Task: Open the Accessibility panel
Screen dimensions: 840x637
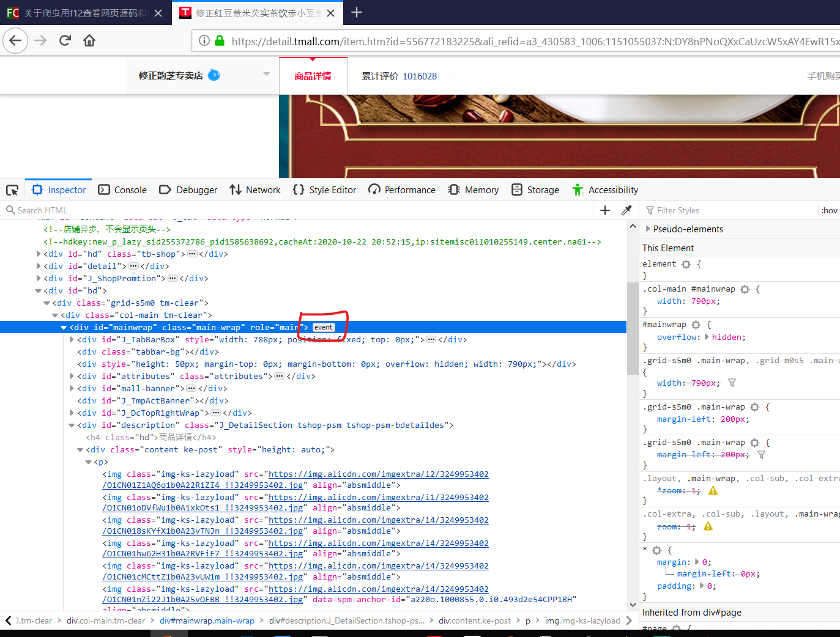Action: (604, 190)
